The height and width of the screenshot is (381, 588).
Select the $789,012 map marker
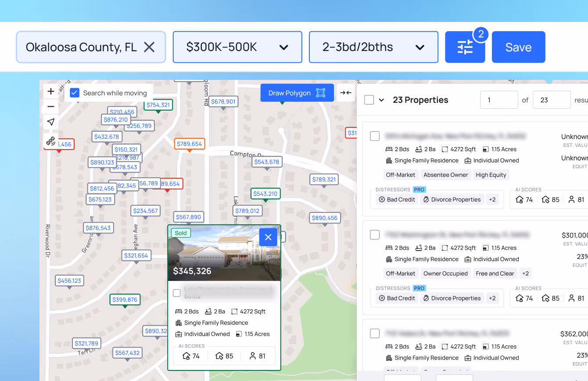247,211
